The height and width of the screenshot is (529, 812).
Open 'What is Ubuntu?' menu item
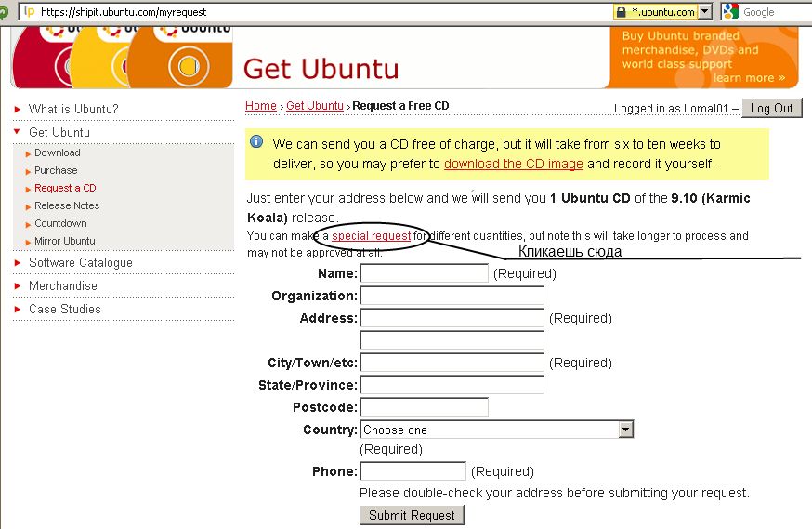(x=73, y=110)
